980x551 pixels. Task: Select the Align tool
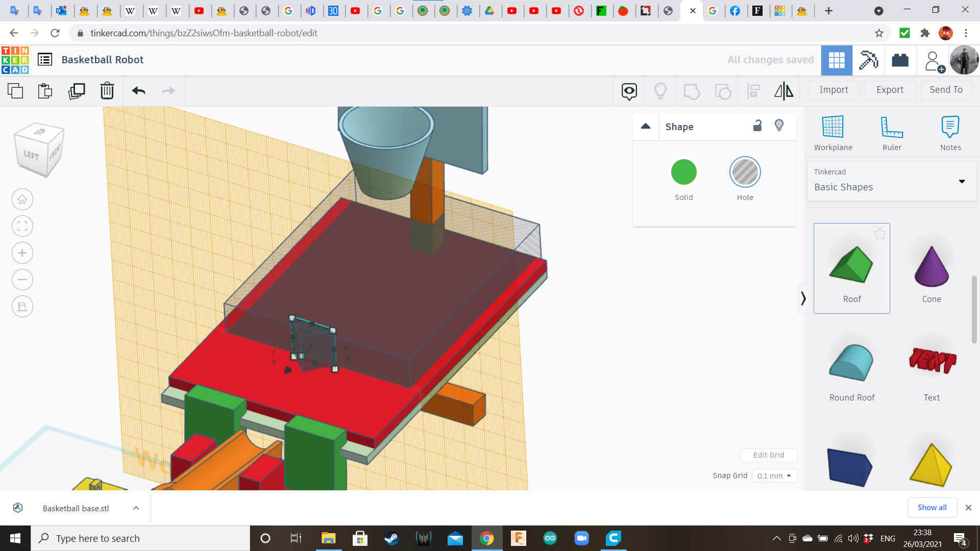pos(753,91)
